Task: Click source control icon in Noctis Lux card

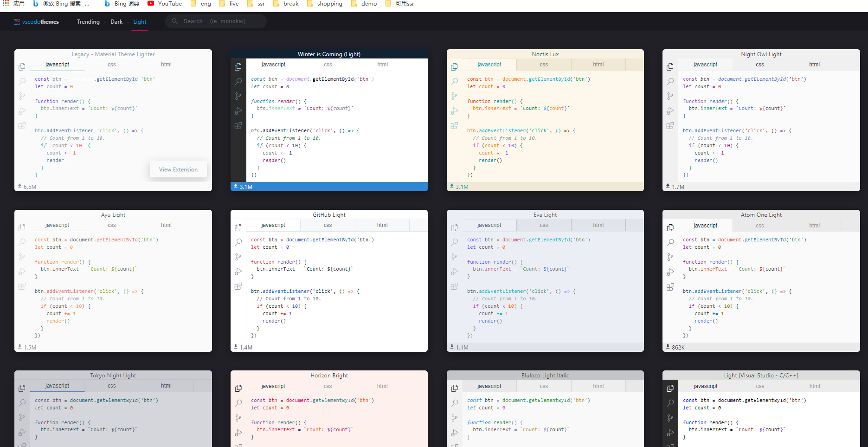Action: (x=454, y=96)
